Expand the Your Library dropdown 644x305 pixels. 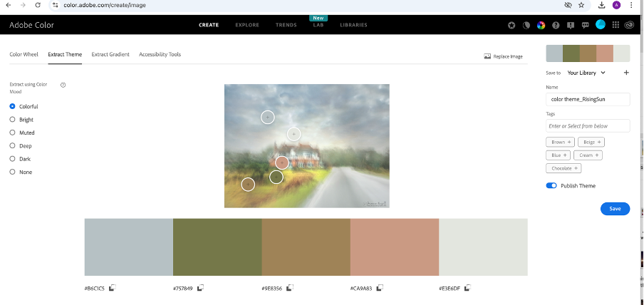coord(586,73)
